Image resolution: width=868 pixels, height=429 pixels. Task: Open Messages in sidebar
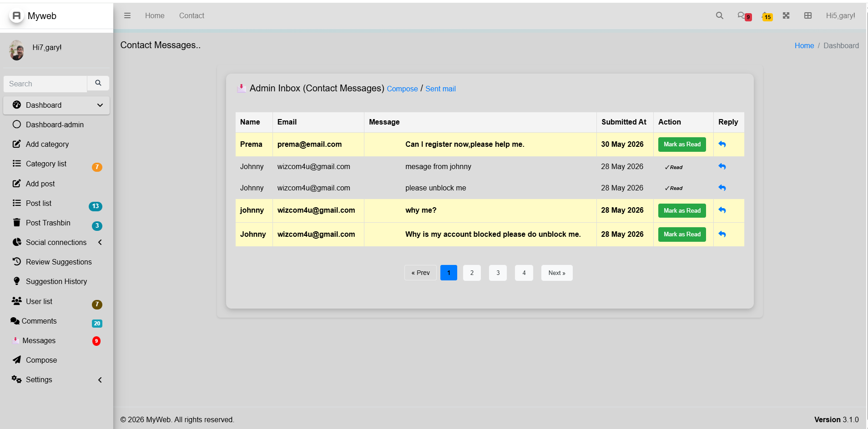(x=56, y=340)
